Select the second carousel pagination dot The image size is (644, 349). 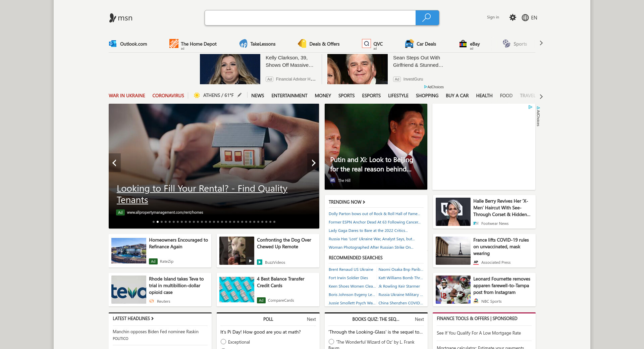coord(158,222)
